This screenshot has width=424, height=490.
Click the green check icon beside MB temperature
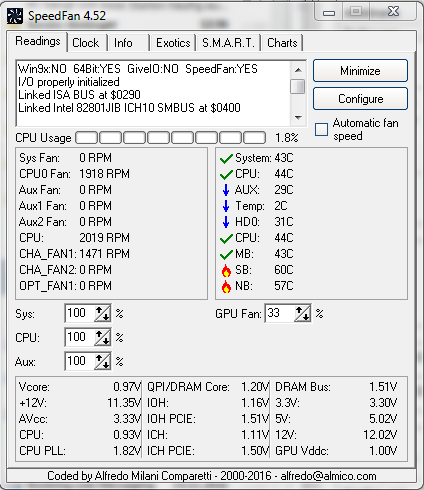(x=226, y=255)
